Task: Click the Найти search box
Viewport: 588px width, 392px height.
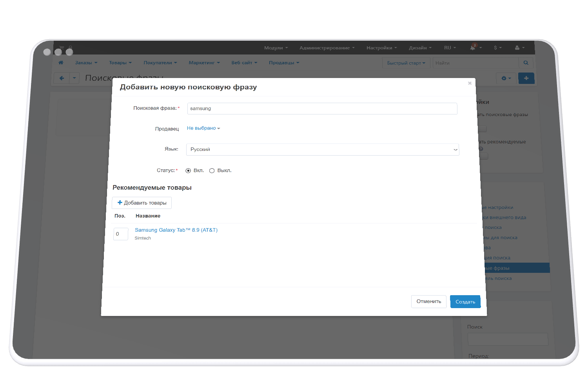Action: (x=475, y=63)
